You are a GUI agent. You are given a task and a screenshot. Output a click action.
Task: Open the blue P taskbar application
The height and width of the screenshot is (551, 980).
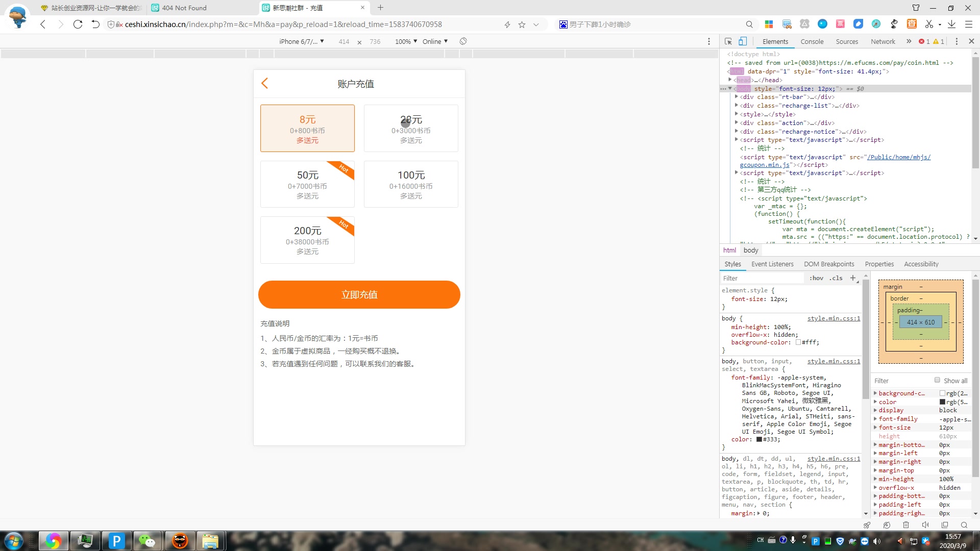point(116,541)
